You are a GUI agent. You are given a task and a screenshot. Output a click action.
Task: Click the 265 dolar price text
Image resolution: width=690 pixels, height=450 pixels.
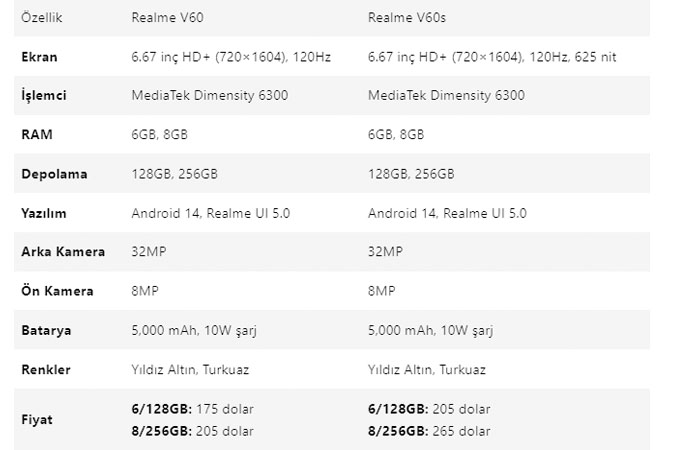click(462, 431)
